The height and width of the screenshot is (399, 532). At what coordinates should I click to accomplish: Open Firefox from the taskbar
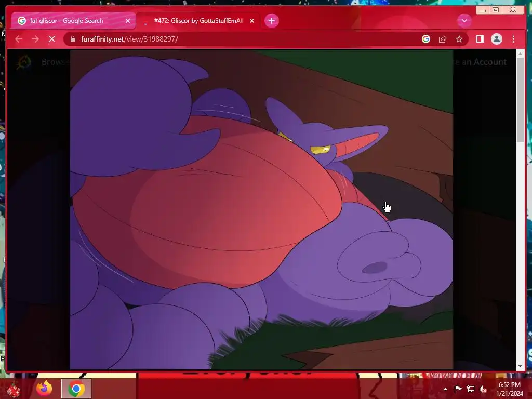click(x=45, y=389)
